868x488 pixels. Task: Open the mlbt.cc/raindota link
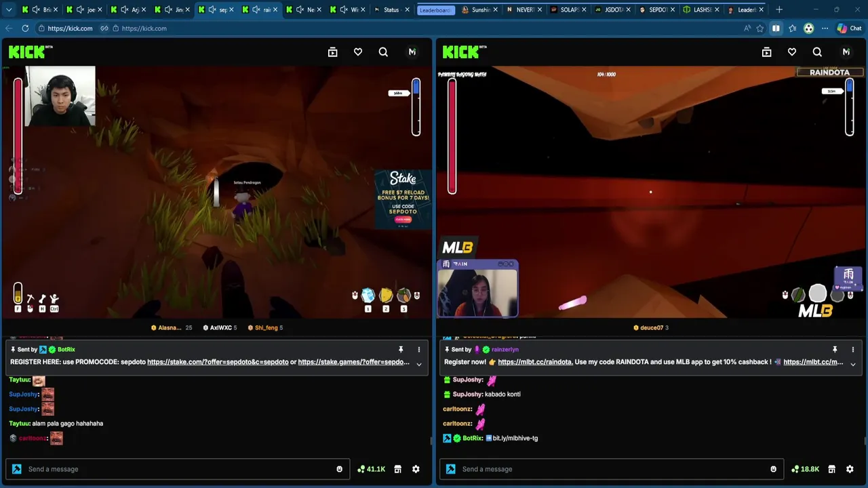pyautogui.click(x=535, y=362)
